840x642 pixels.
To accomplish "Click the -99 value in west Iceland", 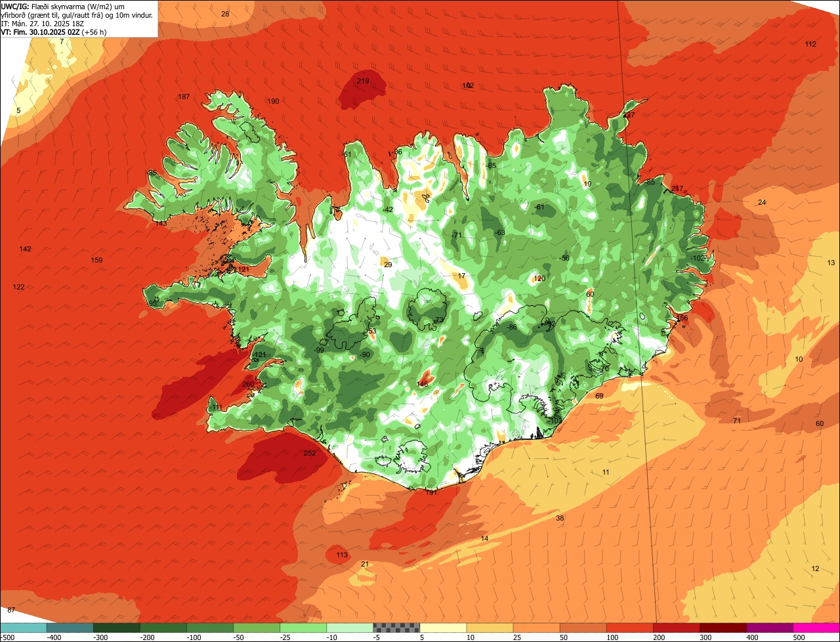I will [x=320, y=351].
